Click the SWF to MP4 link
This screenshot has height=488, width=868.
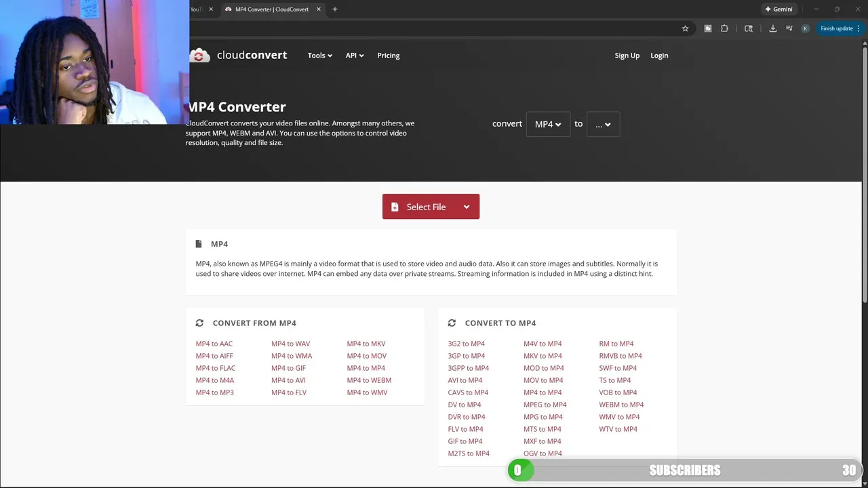coord(618,368)
